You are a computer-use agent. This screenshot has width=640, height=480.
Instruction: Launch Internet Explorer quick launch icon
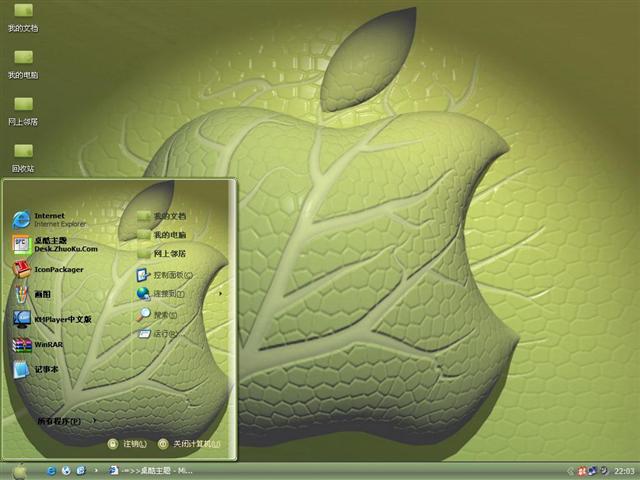point(51,471)
